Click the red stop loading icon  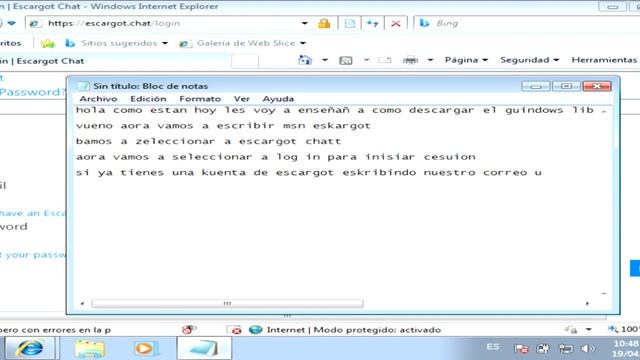tap(396, 23)
